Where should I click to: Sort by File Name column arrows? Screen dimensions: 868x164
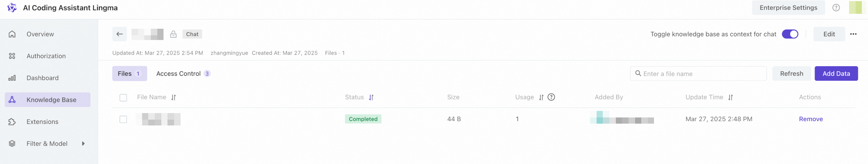click(x=174, y=97)
